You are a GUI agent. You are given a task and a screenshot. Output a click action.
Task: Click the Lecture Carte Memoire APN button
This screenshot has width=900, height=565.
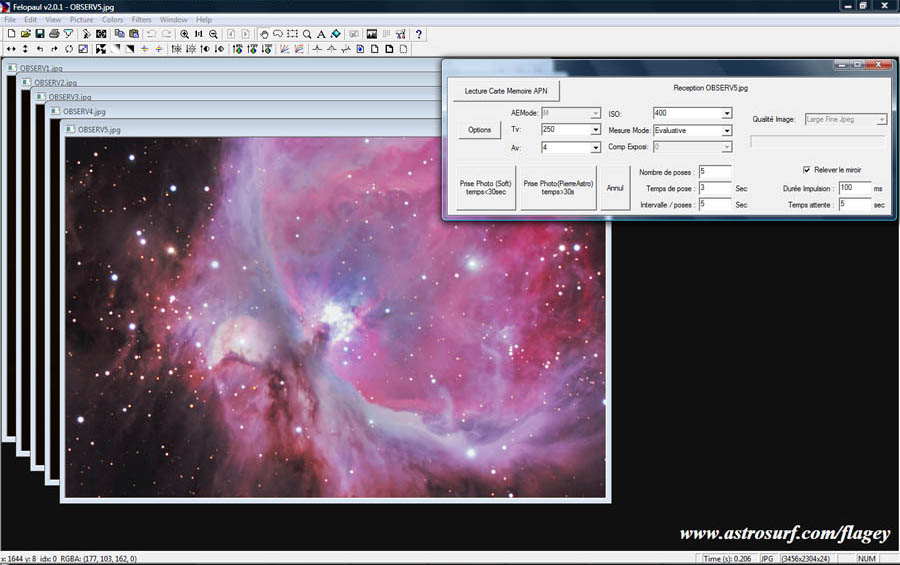tap(505, 91)
